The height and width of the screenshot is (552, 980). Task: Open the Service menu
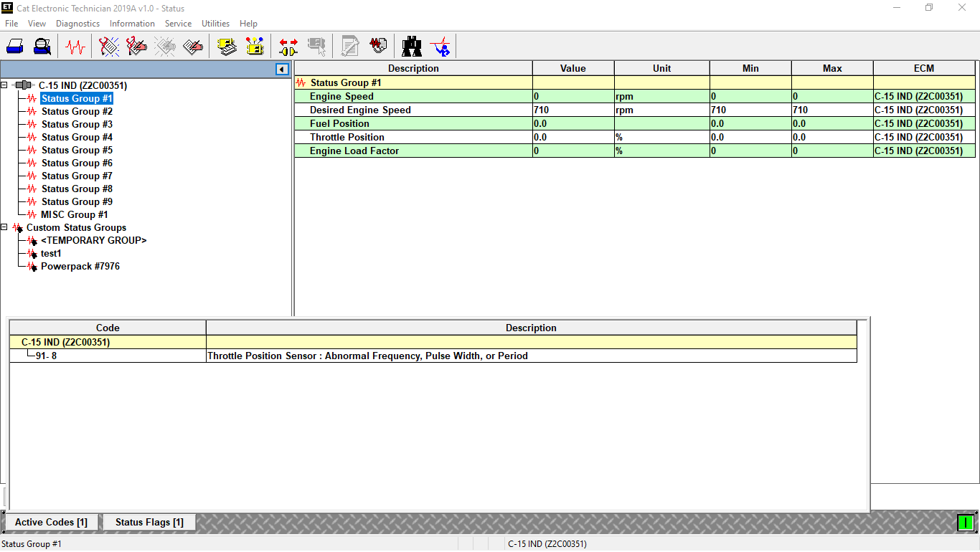pos(178,24)
